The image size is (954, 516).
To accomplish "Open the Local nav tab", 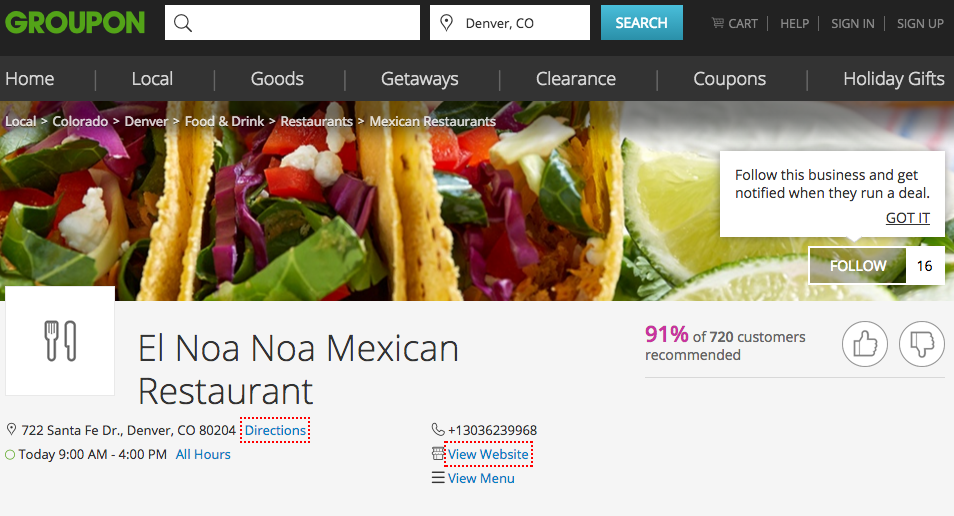I will pos(152,78).
